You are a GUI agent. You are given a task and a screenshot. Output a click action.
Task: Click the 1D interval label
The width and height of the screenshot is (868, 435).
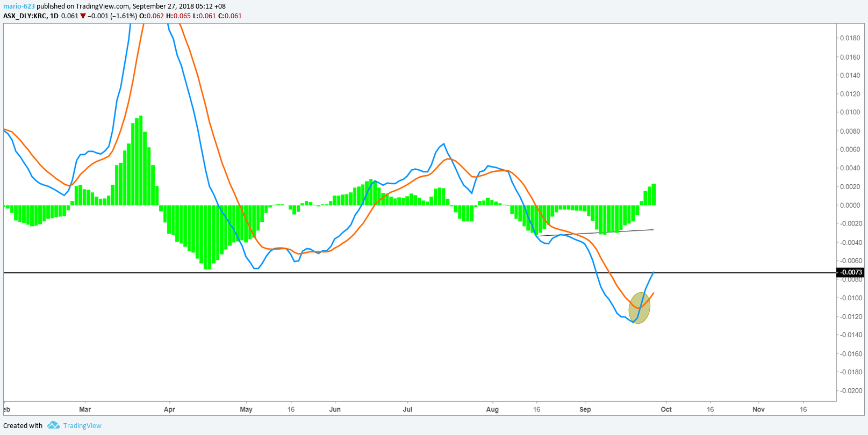[x=54, y=16]
